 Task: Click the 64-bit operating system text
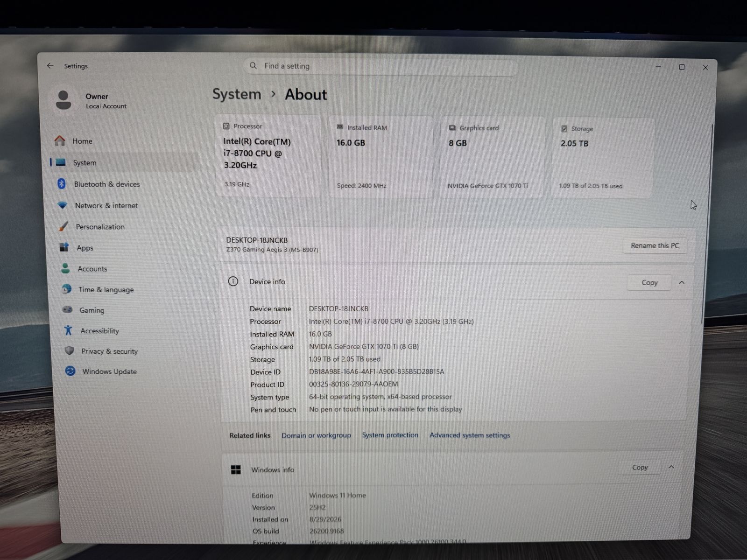380,397
